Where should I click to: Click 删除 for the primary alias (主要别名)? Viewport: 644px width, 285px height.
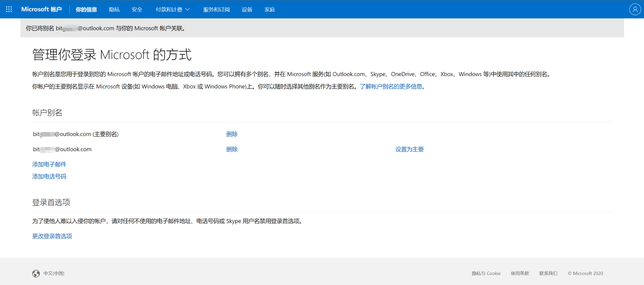[x=232, y=134]
